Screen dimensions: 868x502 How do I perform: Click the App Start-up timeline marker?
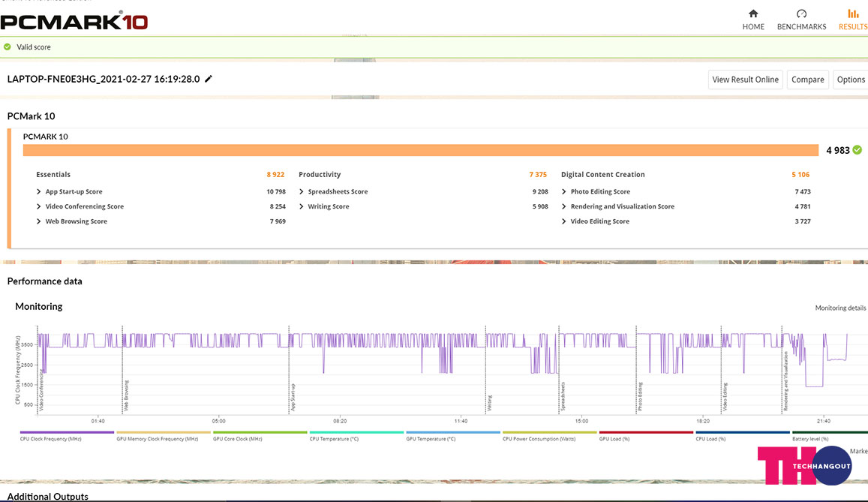(293, 397)
